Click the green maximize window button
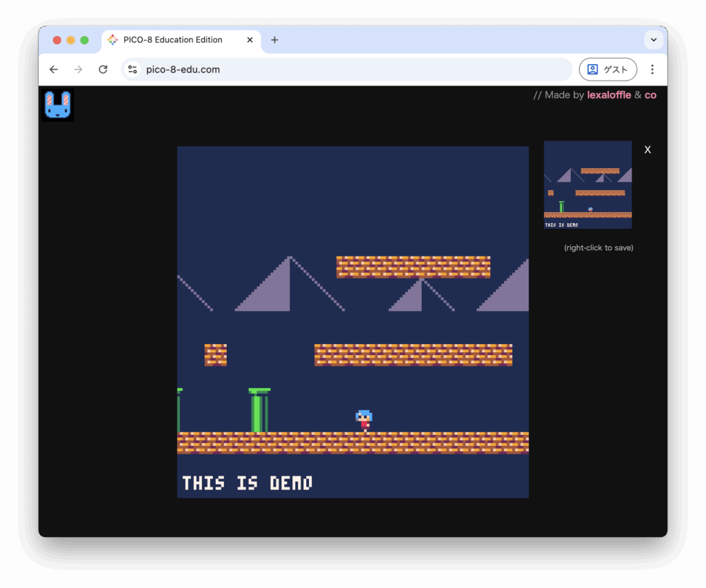This screenshot has height=588, width=706. (x=85, y=40)
